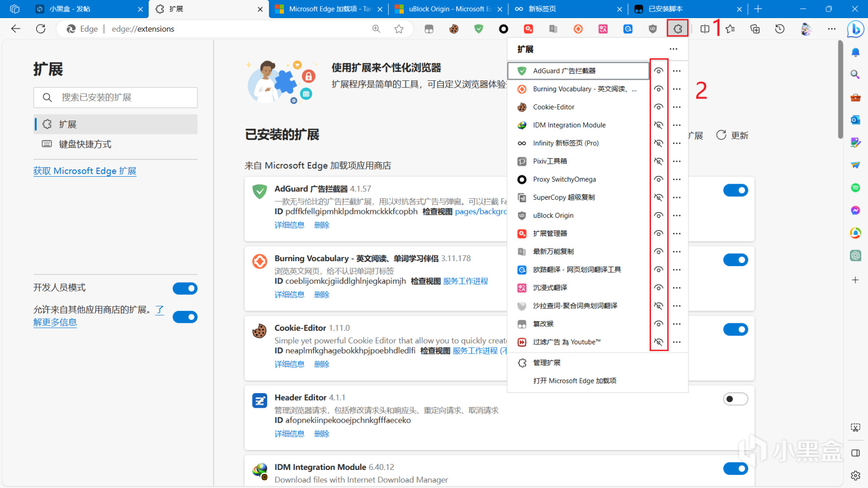Hide AdGuard from toolbar using eye icon
This screenshot has width=868, height=488.
(x=659, y=71)
